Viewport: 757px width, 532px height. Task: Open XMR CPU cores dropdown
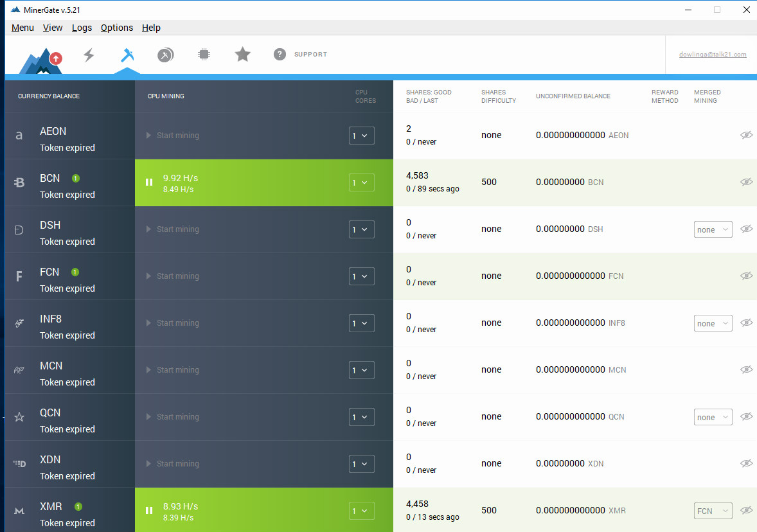click(362, 511)
